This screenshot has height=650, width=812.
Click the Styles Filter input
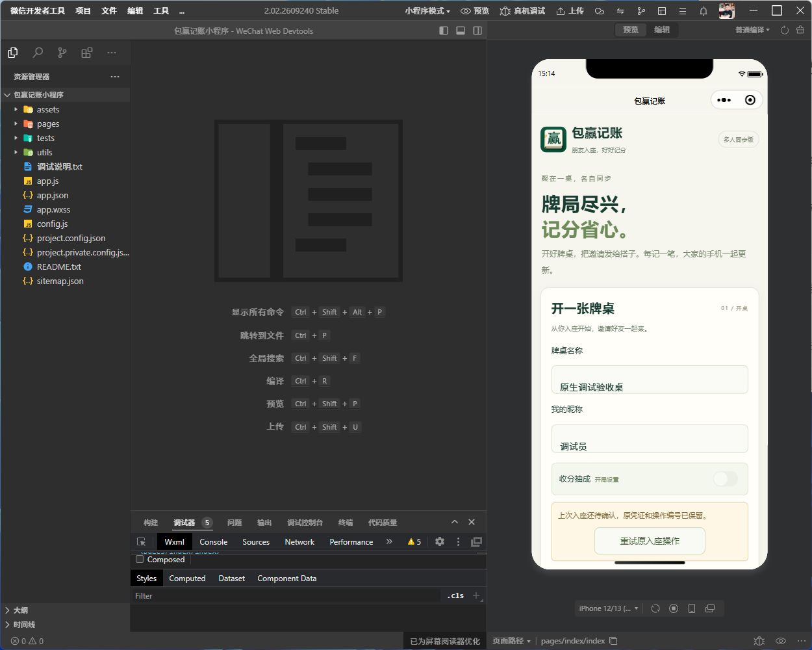tap(286, 595)
